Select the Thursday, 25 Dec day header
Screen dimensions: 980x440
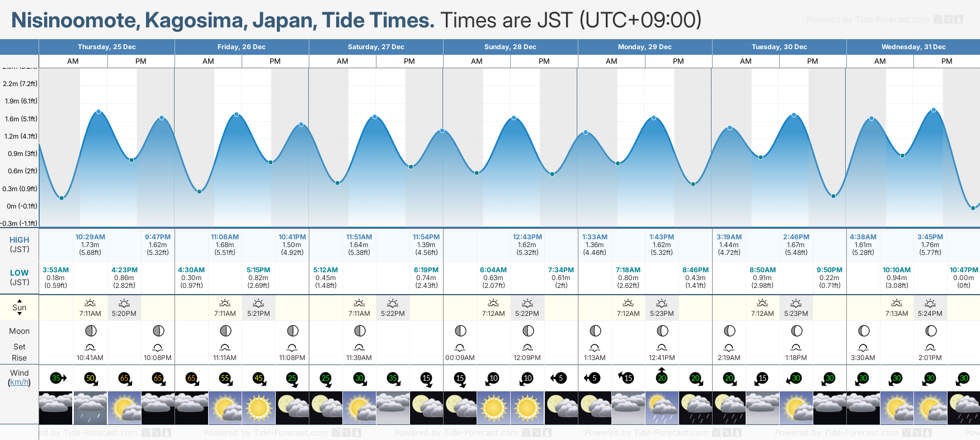click(x=107, y=47)
